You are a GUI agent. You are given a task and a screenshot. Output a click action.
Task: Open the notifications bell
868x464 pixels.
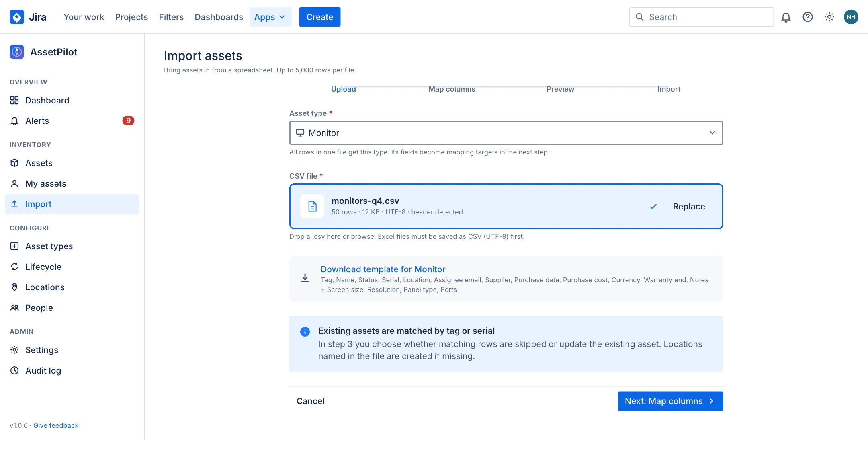(x=786, y=17)
